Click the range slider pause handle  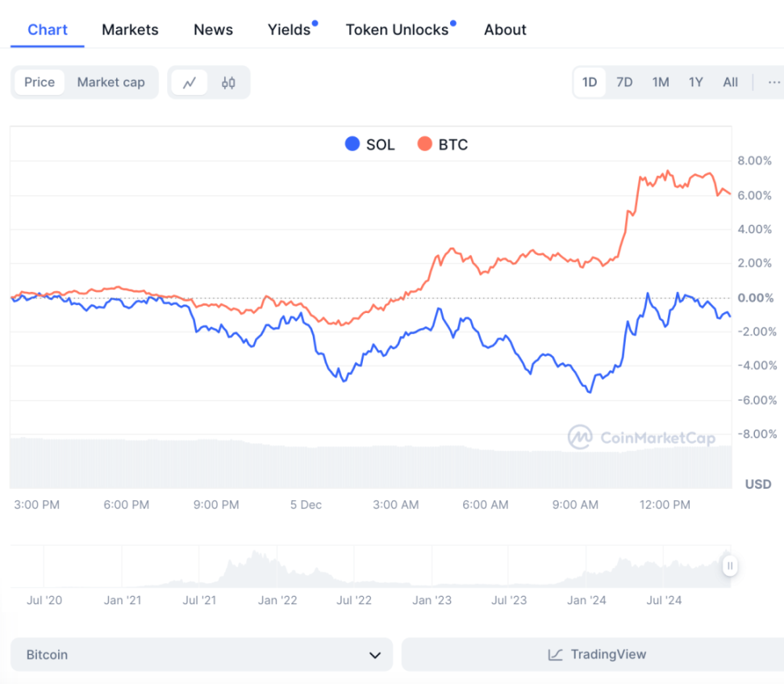click(x=730, y=566)
